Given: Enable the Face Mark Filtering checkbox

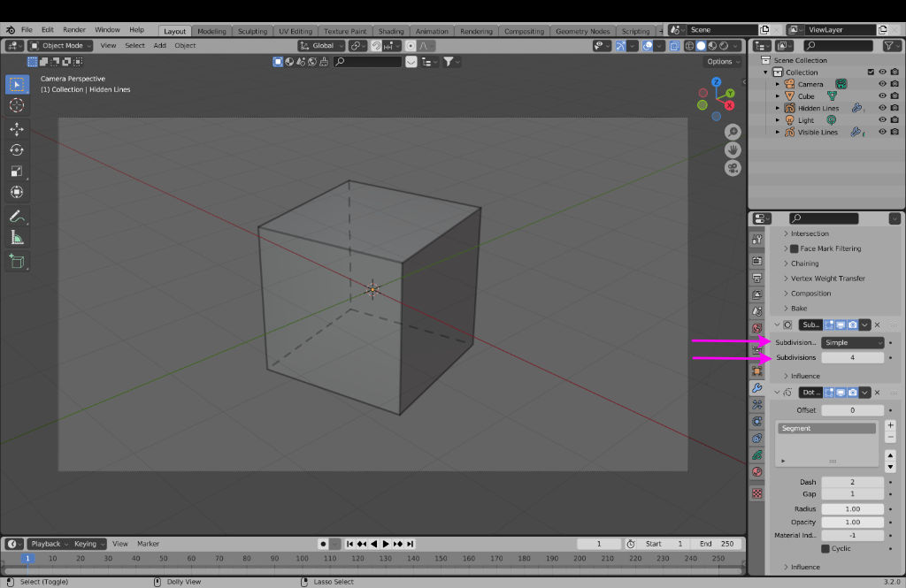Looking at the screenshot, I should tap(794, 248).
